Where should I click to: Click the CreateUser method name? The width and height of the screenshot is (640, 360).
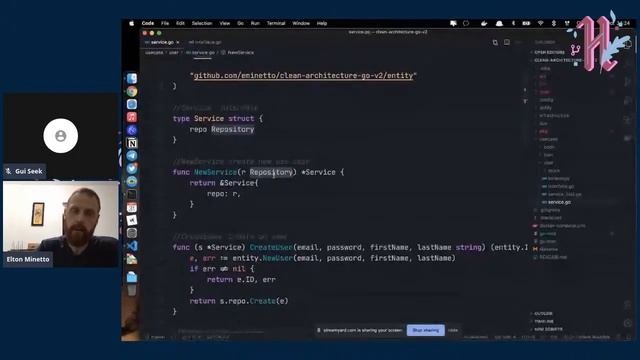point(271,247)
